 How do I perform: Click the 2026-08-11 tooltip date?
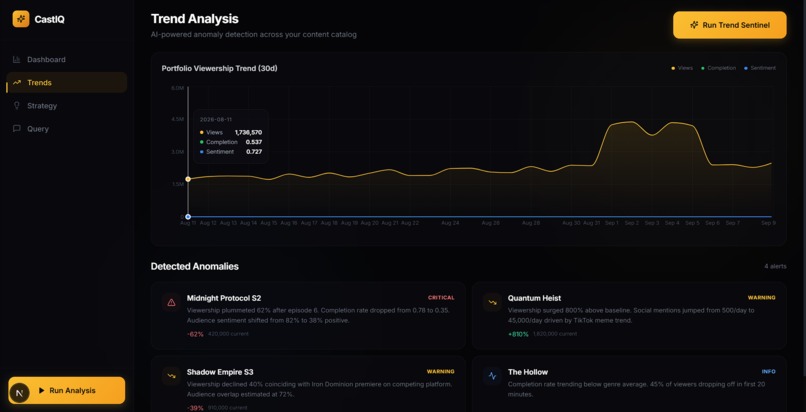[216, 119]
